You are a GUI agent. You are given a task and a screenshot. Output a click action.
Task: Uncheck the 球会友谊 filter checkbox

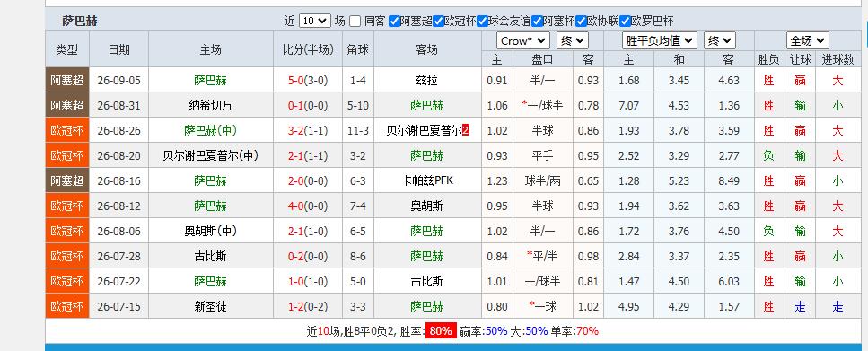pyautogui.click(x=482, y=21)
